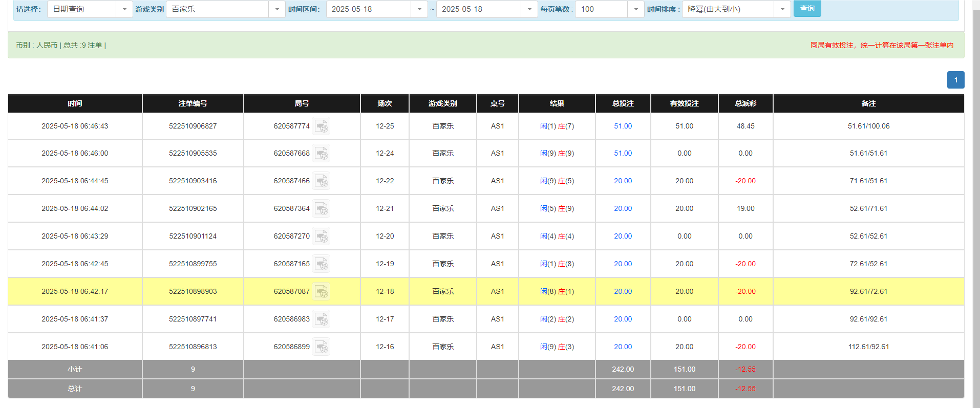Expand the 日期查询 query type dropdown
Screen dimensions: 980x408
(124, 9)
